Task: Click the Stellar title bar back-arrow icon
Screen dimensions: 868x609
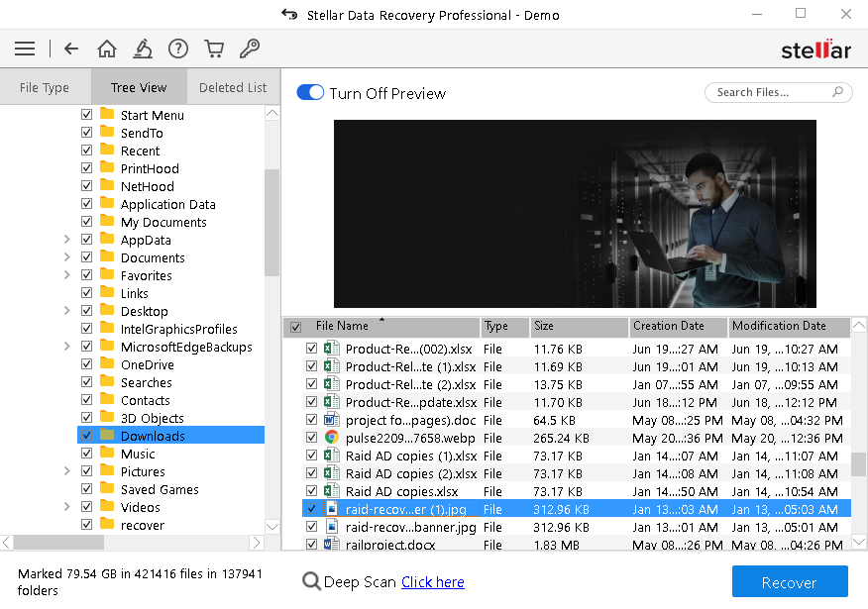Action: click(289, 14)
